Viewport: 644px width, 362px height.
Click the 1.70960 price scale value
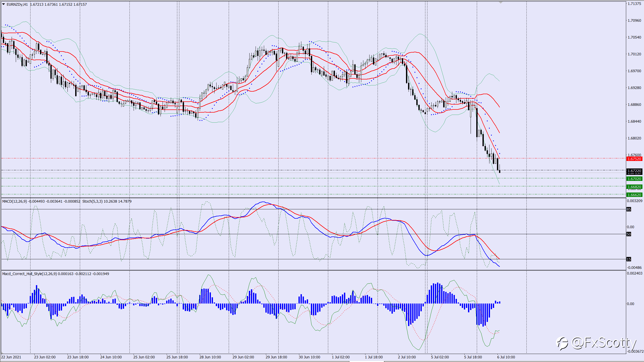click(x=634, y=20)
